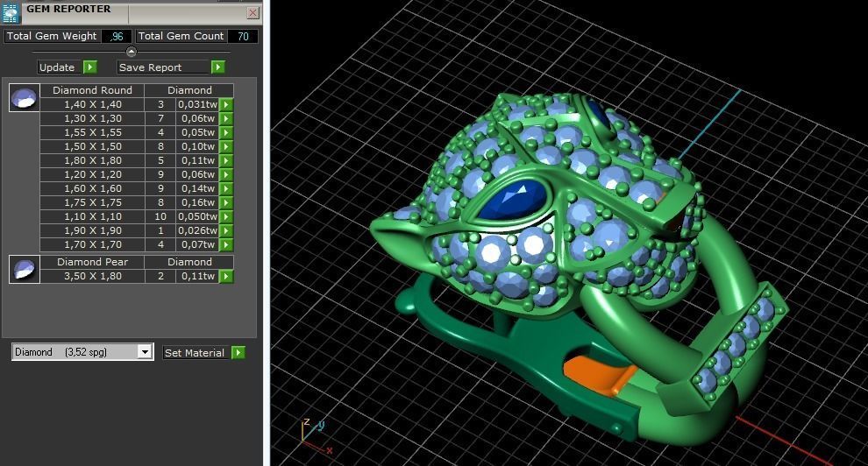Click green arrow for 1,55 X 1,55 row

226,132
